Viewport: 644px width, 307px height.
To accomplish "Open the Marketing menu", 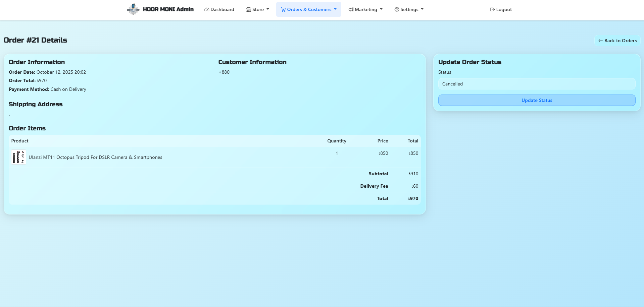I will tap(365, 9).
